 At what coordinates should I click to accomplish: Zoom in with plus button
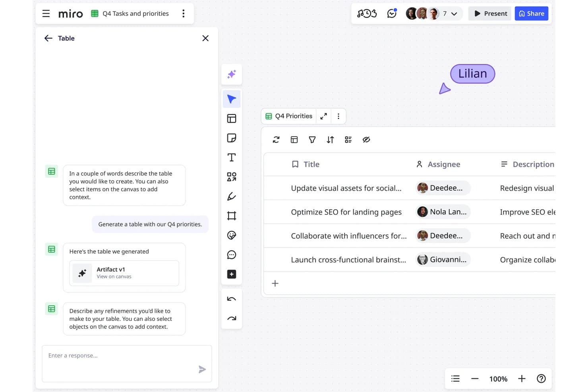(x=522, y=378)
